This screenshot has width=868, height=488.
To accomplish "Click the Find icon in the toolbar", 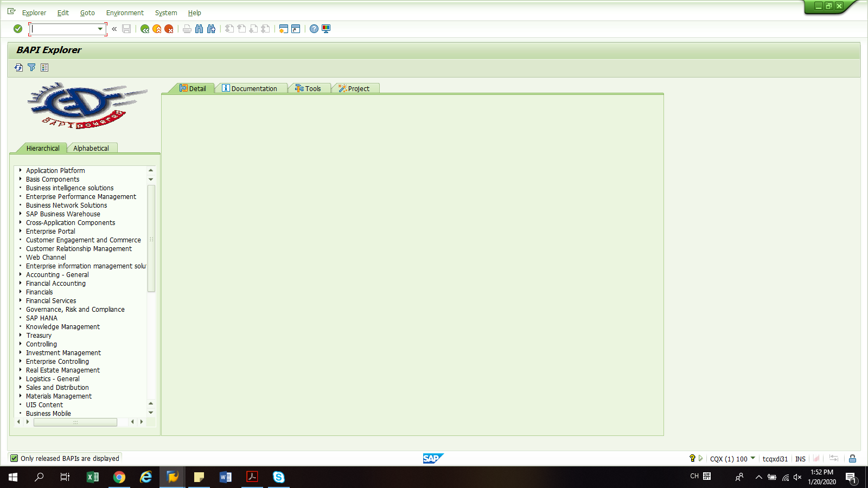I will [200, 29].
